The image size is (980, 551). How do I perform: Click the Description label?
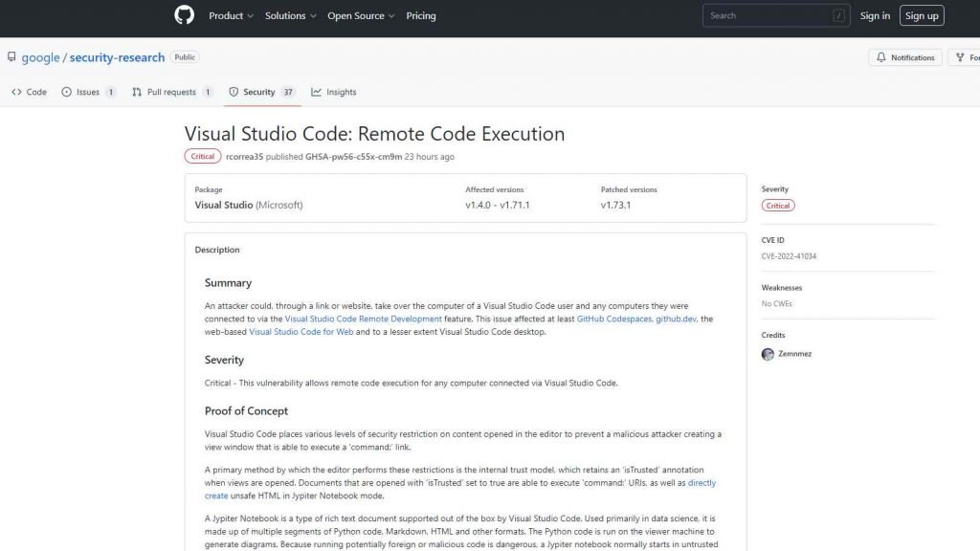click(217, 250)
